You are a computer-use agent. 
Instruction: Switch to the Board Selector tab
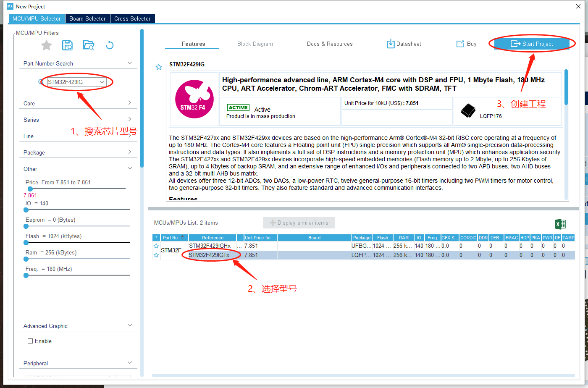[x=87, y=18]
